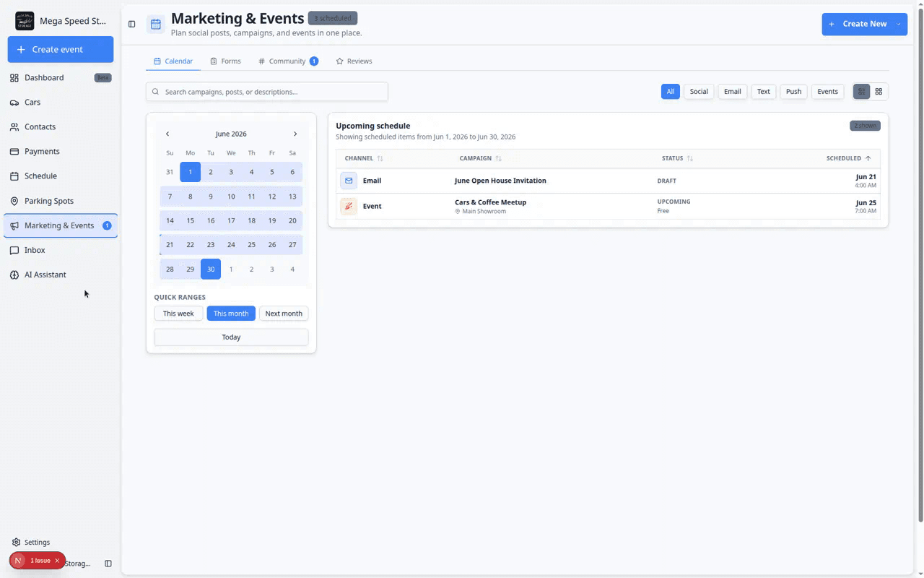Focus the campaigns search field
Screen dimensions: 924x578
(267, 92)
